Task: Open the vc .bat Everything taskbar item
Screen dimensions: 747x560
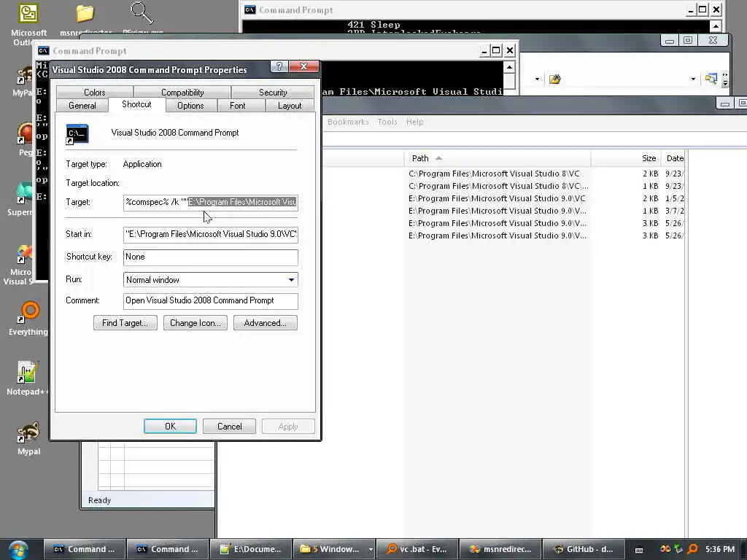Action: (x=417, y=549)
